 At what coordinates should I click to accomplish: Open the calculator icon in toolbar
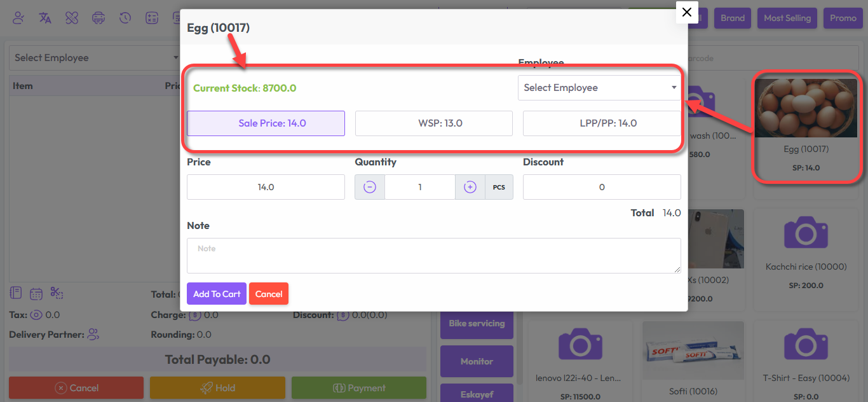click(x=152, y=18)
